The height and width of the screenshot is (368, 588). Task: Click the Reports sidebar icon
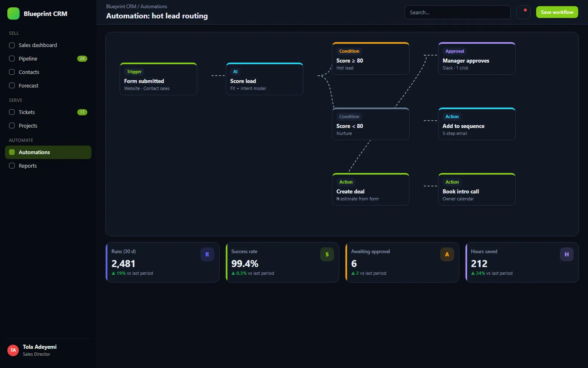tap(12, 166)
